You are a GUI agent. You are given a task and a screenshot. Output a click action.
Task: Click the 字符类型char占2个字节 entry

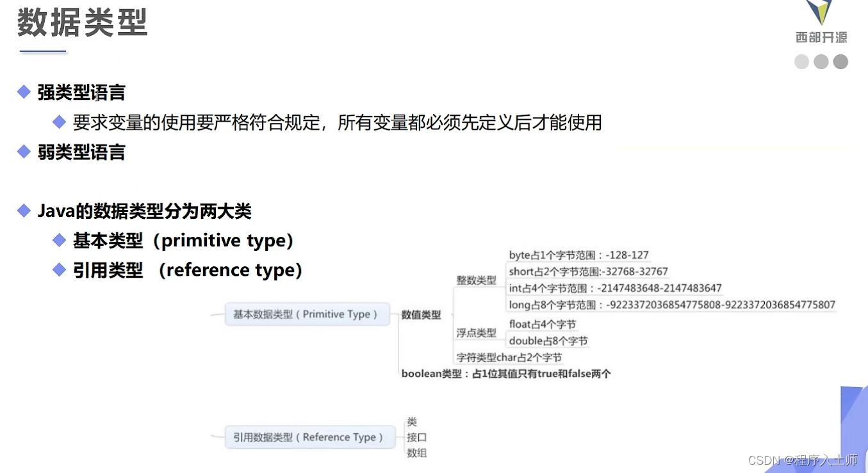coord(509,358)
